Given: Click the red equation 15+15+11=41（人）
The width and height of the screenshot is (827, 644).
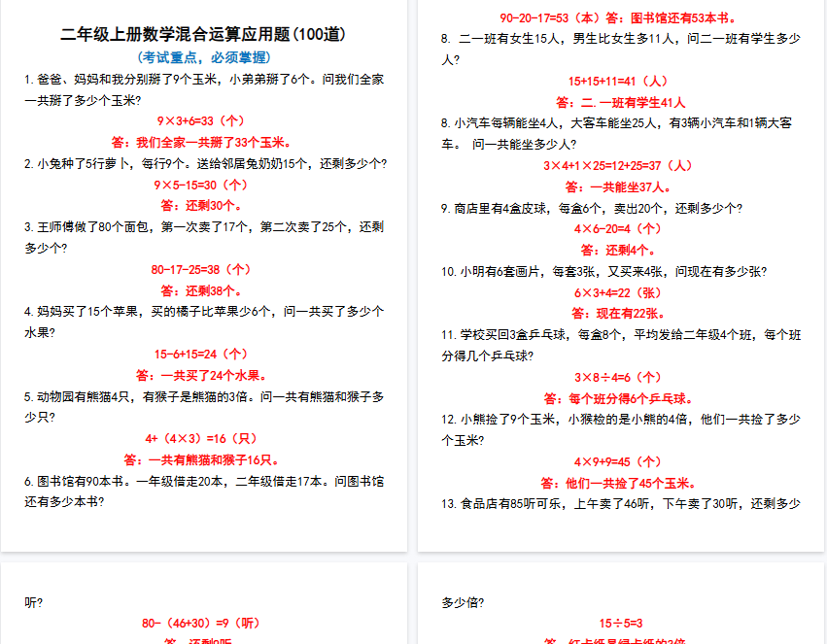Looking at the screenshot, I should tap(620, 81).
